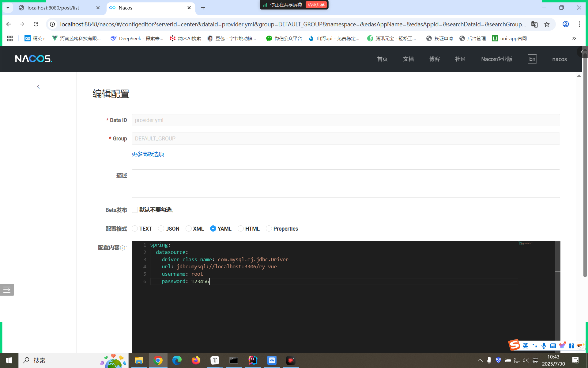Open DeepSeek bookmark
The height and width of the screenshot is (368, 588).
point(137,38)
